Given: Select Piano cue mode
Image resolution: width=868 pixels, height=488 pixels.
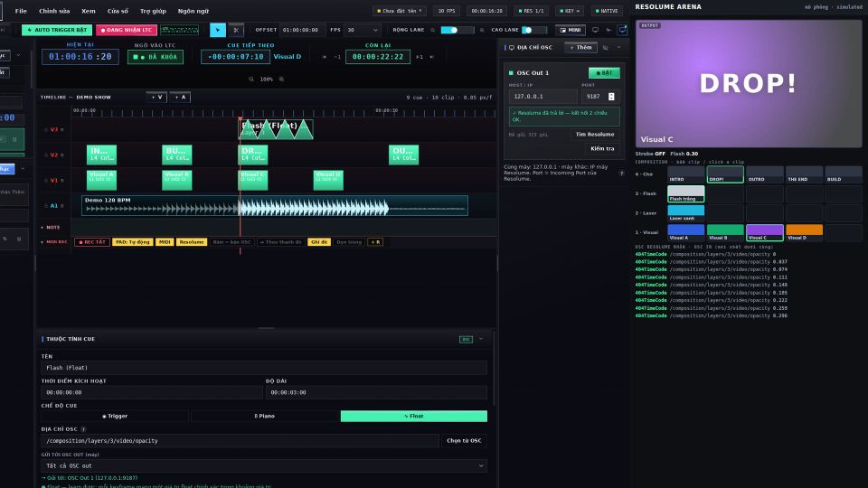Looking at the screenshot, I should point(264,416).
